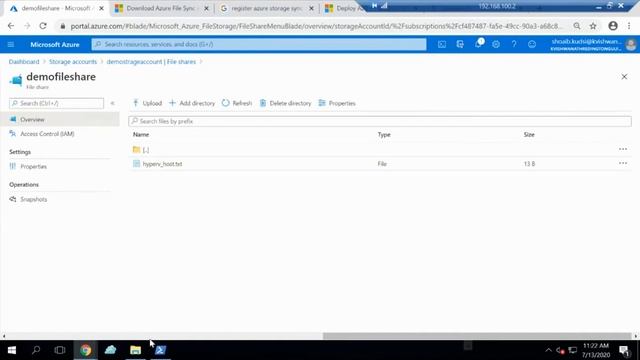Click the browser back arrow

tap(11, 26)
